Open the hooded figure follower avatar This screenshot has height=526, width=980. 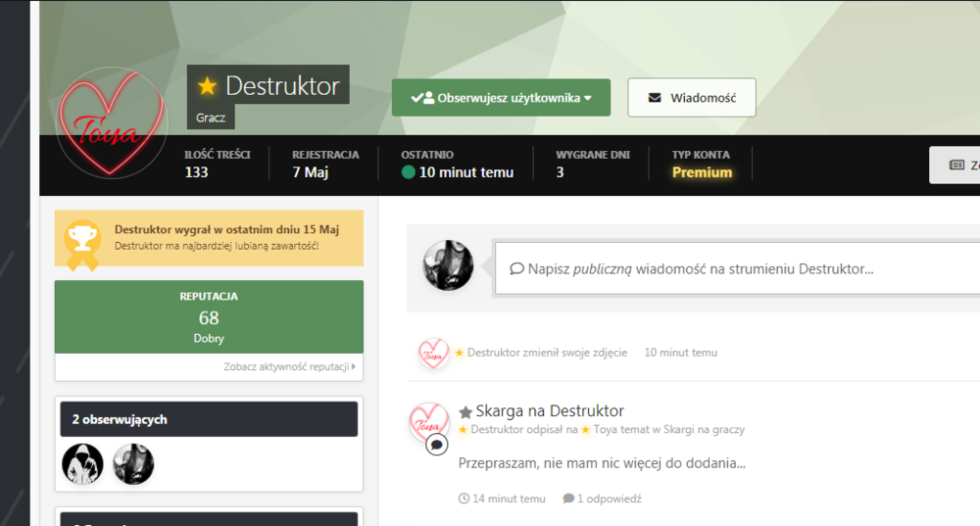click(x=82, y=464)
